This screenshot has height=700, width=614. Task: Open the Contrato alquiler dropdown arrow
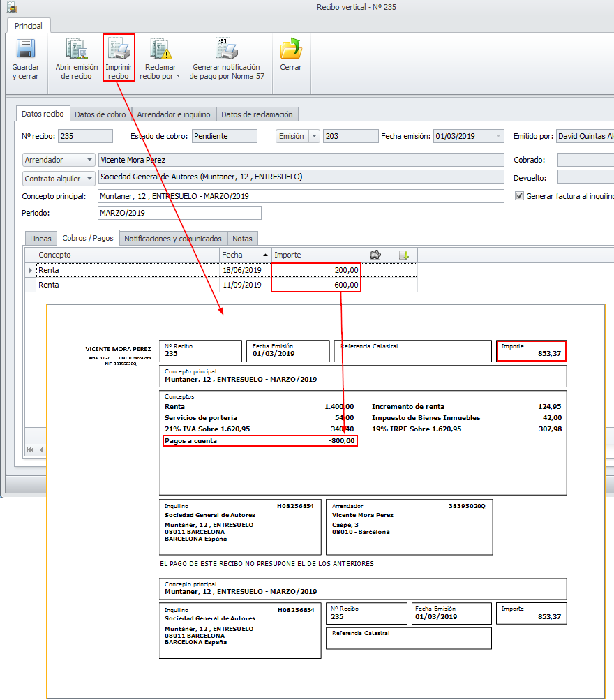(89, 179)
